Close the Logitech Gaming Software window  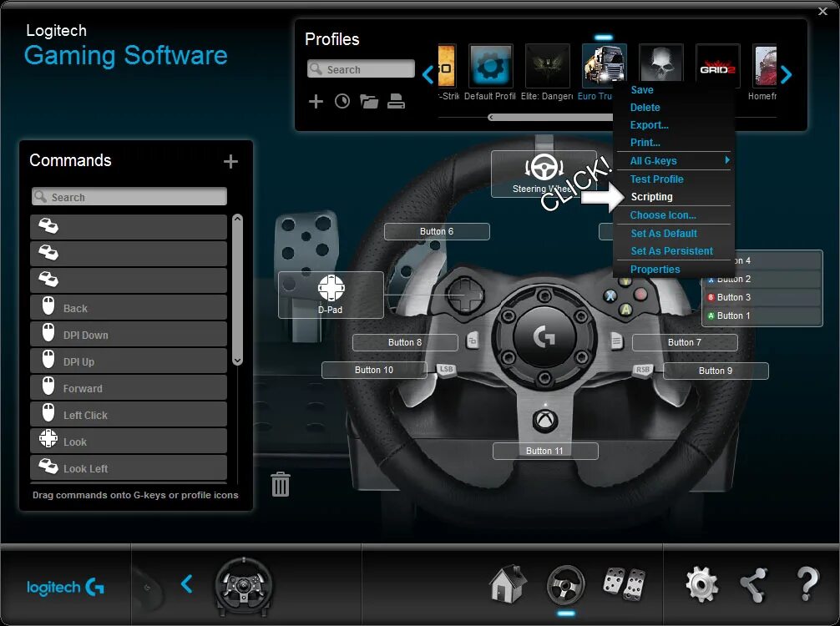(822, 11)
